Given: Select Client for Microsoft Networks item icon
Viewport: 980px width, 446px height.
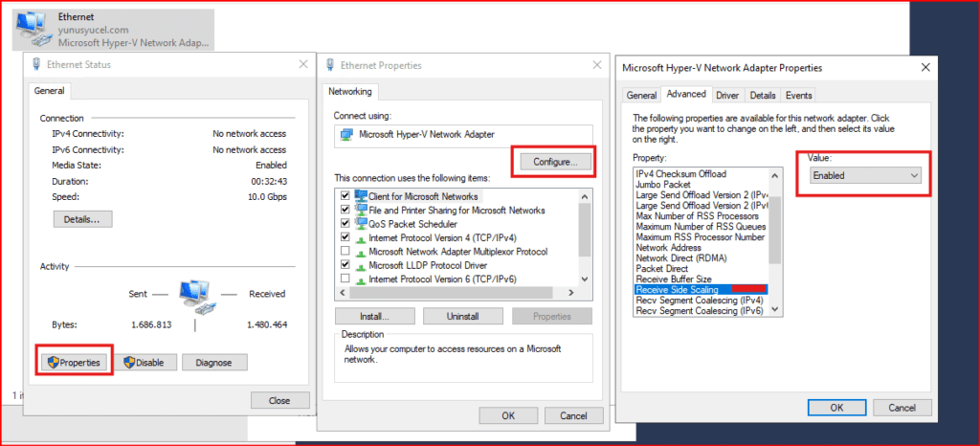Looking at the screenshot, I should coord(361,195).
